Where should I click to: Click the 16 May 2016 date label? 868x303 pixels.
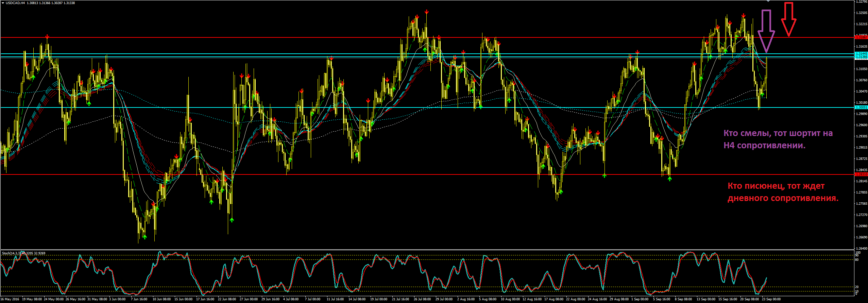click(10, 299)
